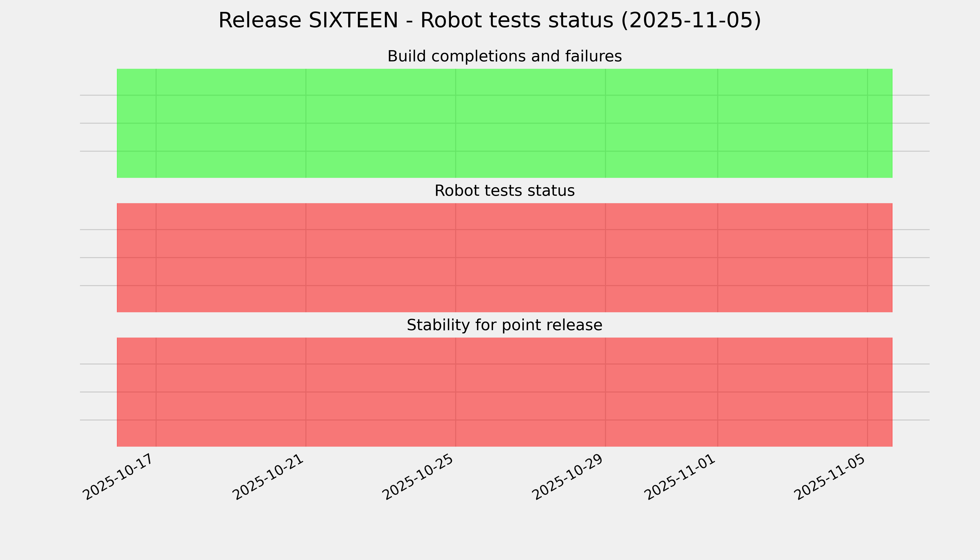
Task: Click green build band between 2025-10-25 and 2025-10-29
Action: (531, 123)
